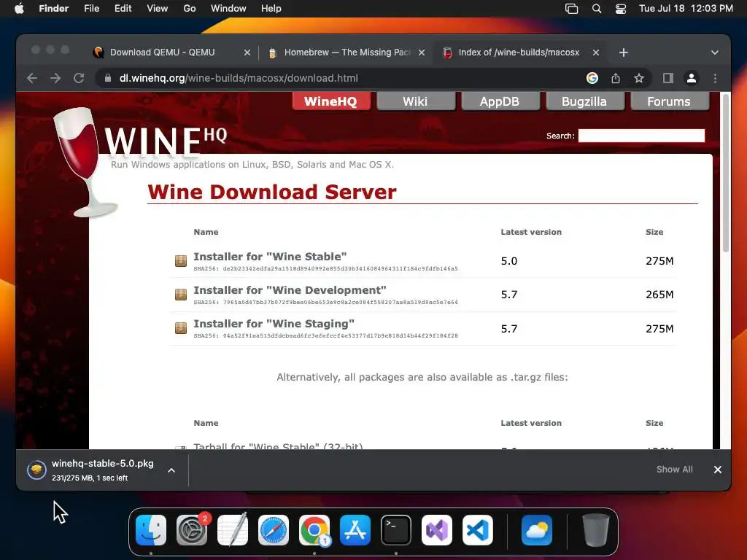Open Visual Studio Code from the Dock
This screenshot has height=560, width=747.
[x=478, y=530]
